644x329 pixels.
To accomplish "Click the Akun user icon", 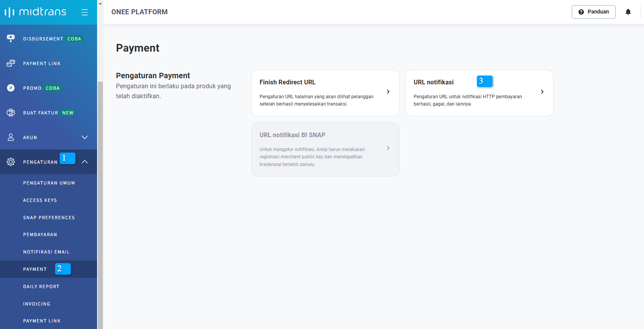I will (x=11, y=137).
